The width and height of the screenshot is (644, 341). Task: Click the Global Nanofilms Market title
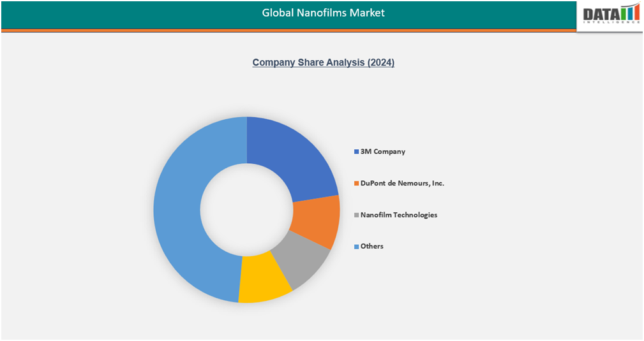click(323, 13)
